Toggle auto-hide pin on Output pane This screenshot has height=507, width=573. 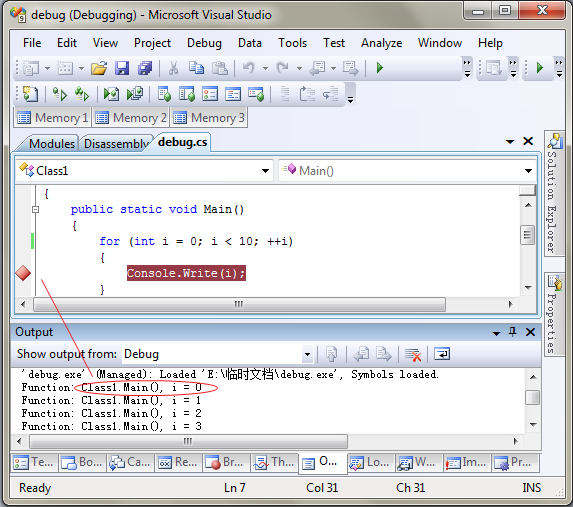513,332
